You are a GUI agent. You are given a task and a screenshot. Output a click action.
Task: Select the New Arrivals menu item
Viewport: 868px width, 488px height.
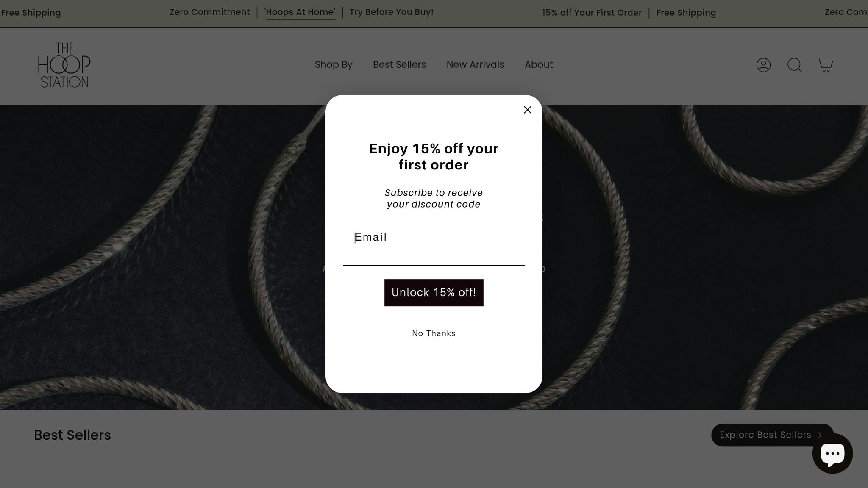(475, 64)
